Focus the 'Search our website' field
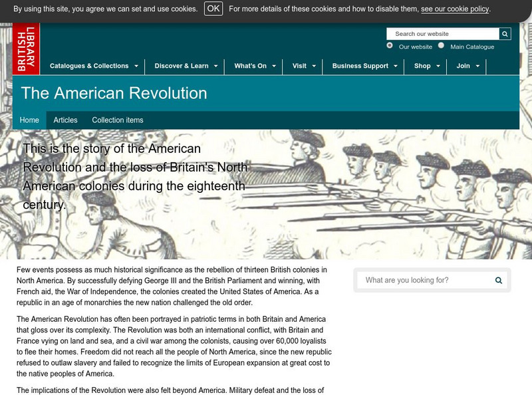This screenshot has width=532, height=395. point(442,34)
